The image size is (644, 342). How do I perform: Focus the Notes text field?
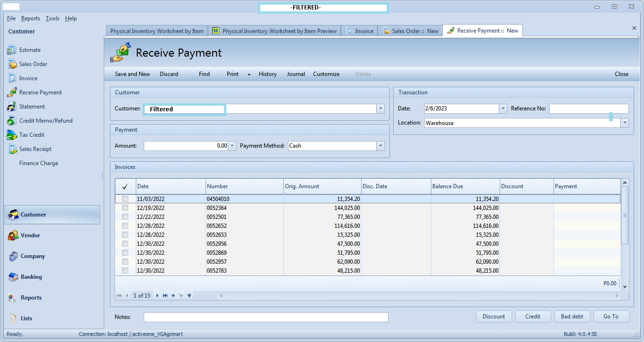click(266, 317)
